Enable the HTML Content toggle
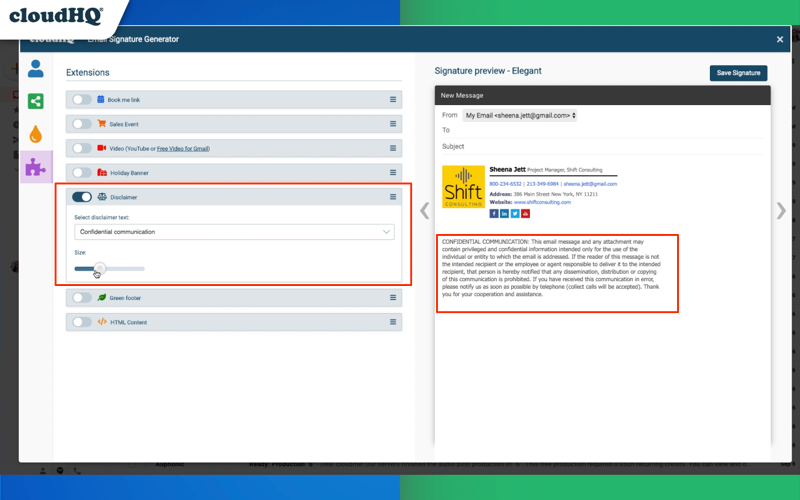 (82, 322)
